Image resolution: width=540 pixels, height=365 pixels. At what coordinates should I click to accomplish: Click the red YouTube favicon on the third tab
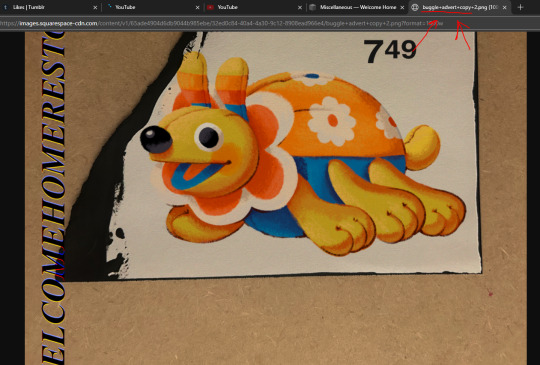(210, 7)
